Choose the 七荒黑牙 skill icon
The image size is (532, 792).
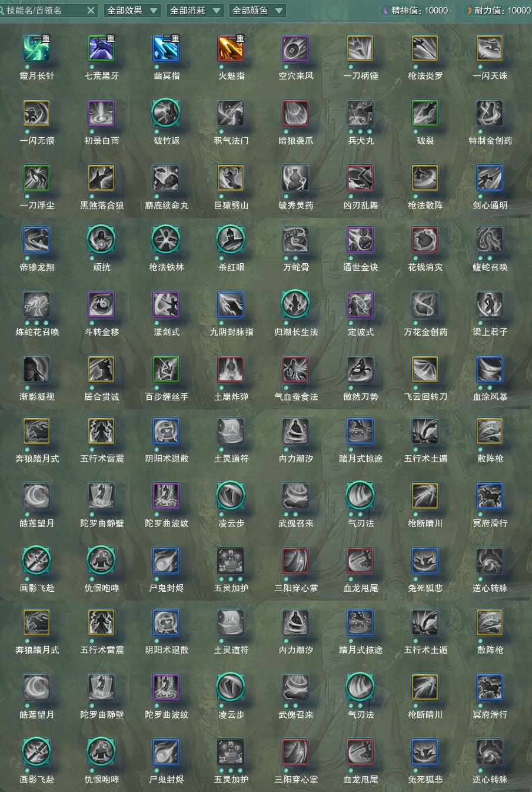tap(101, 49)
